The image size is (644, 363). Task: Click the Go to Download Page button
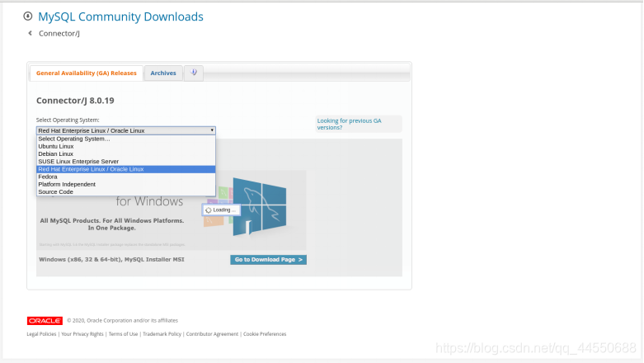(x=268, y=259)
